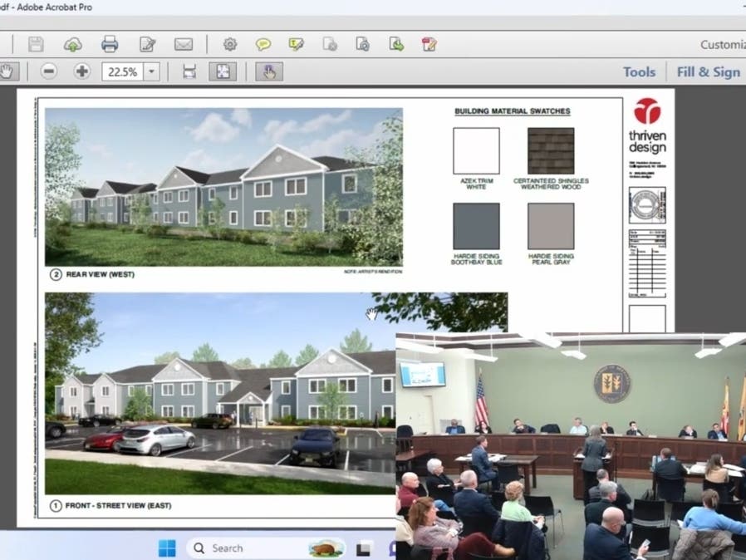746x560 pixels.
Task: Select the Highlight text tool
Action: (x=297, y=44)
